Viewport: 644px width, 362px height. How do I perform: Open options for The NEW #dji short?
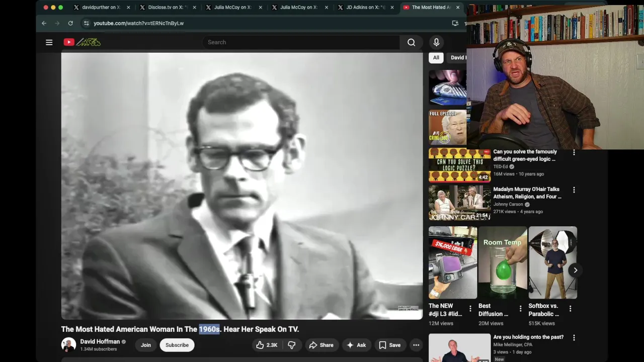tap(470, 309)
